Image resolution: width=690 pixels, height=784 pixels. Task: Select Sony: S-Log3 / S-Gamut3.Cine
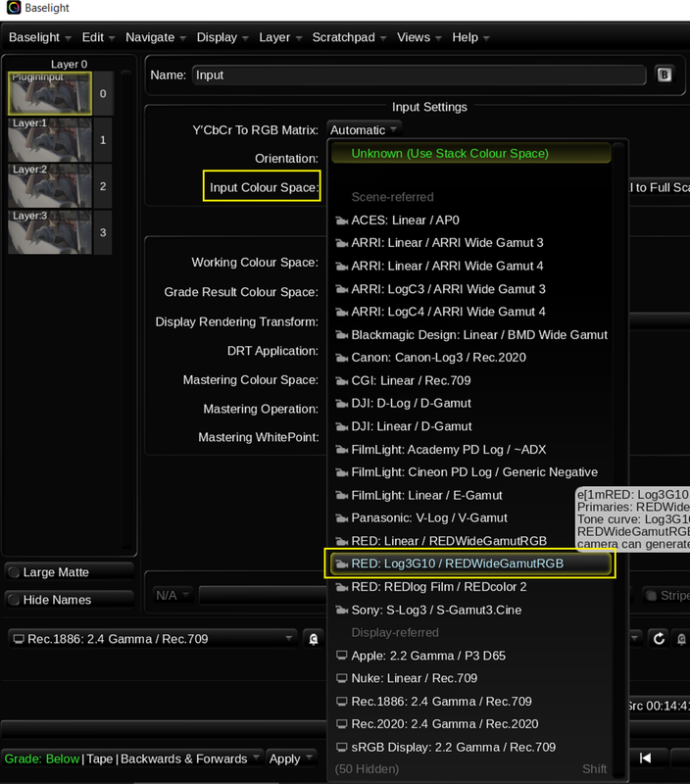click(471, 610)
